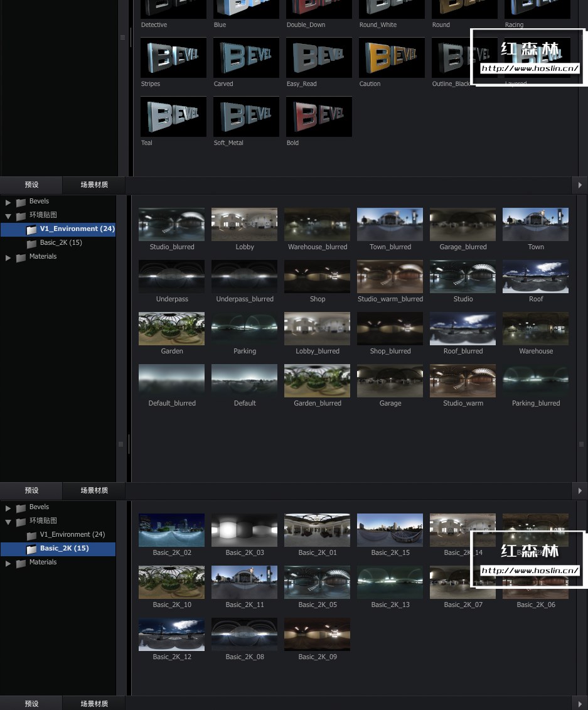Apply the Studio_warm environment map
The height and width of the screenshot is (710, 588).
click(462, 381)
